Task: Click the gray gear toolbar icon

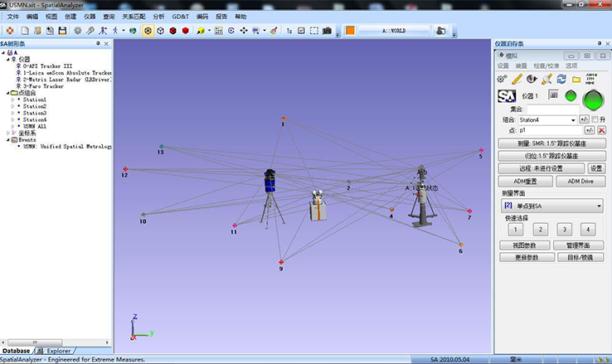Action: (78, 31)
